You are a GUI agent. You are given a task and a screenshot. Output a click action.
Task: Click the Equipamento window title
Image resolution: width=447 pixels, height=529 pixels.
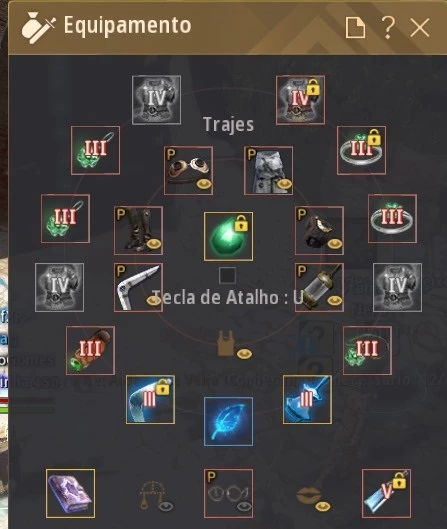(x=128, y=25)
